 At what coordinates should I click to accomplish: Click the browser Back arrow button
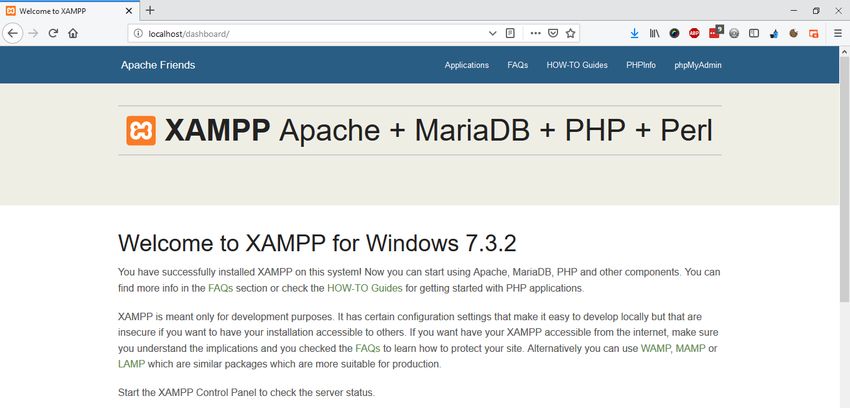(12, 33)
